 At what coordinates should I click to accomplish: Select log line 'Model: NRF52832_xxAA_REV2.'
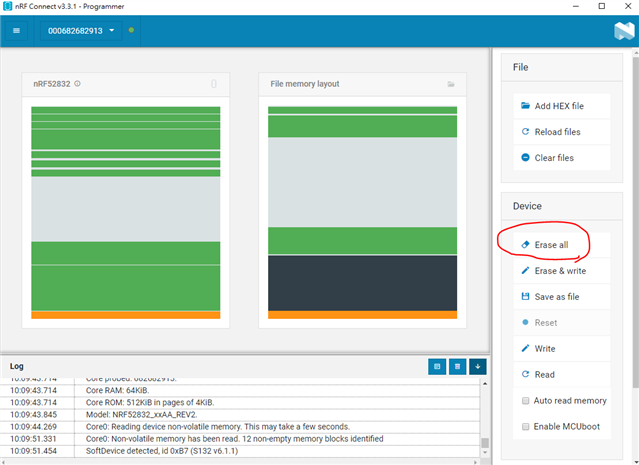point(141,414)
